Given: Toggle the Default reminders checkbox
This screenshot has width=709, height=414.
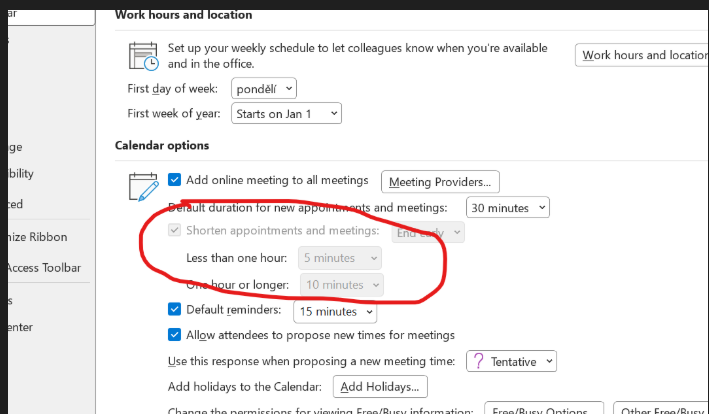Looking at the screenshot, I should coord(175,310).
